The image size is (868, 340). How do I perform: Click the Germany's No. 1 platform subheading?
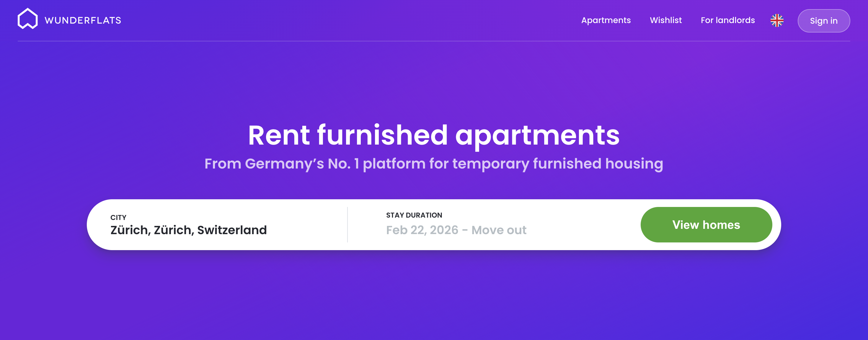(x=434, y=163)
